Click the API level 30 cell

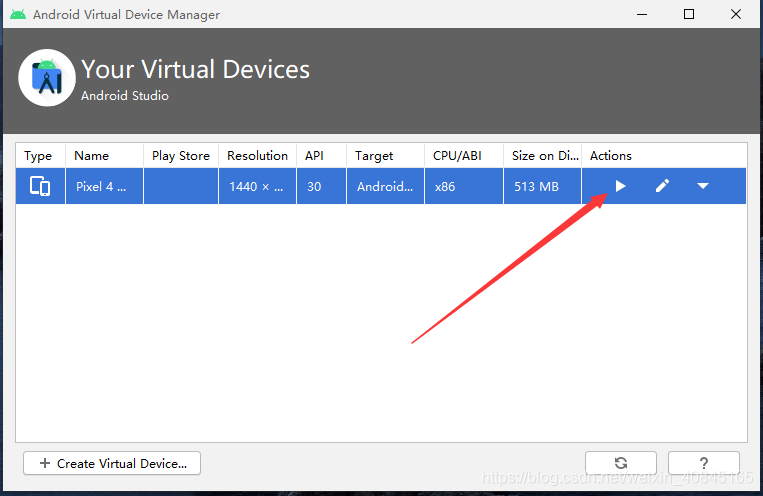[x=322, y=186]
